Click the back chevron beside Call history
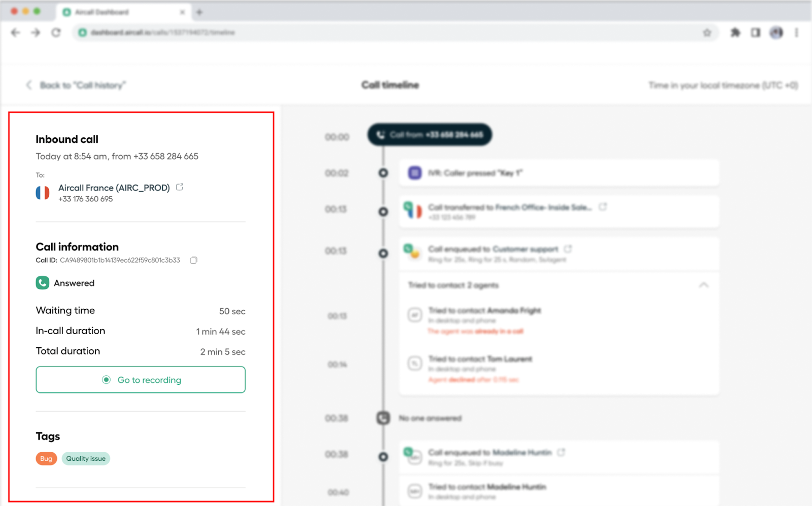812x506 pixels. [29, 85]
